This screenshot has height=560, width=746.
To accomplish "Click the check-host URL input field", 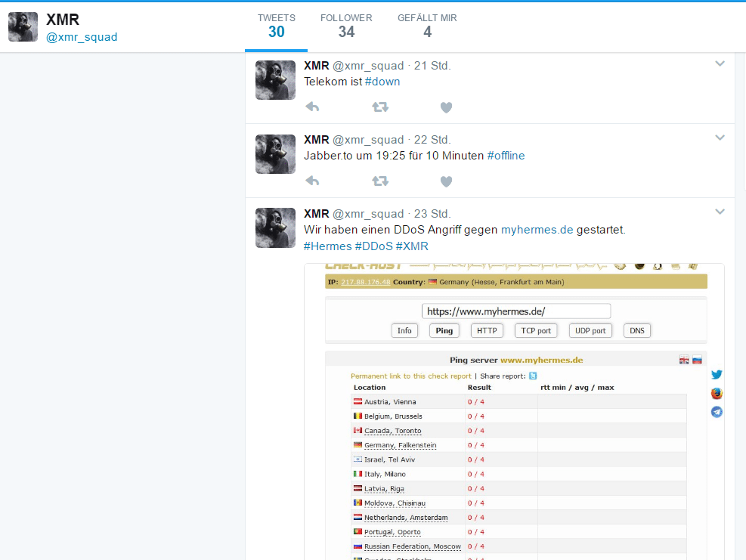I will (516, 311).
